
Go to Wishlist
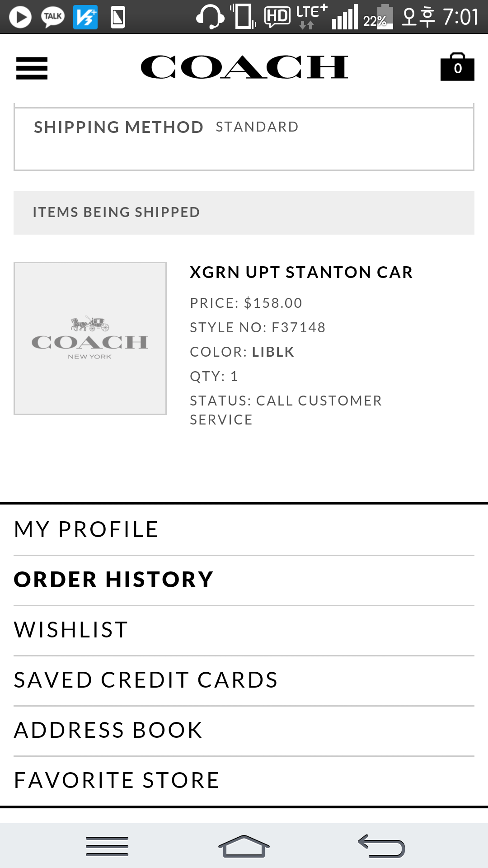tap(71, 630)
